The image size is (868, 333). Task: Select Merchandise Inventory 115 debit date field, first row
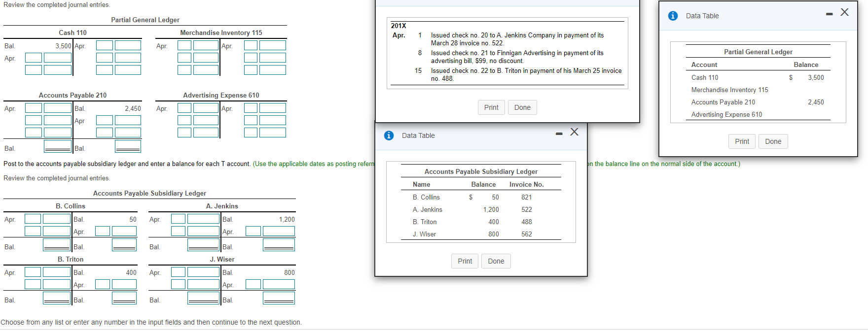point(184,45)
